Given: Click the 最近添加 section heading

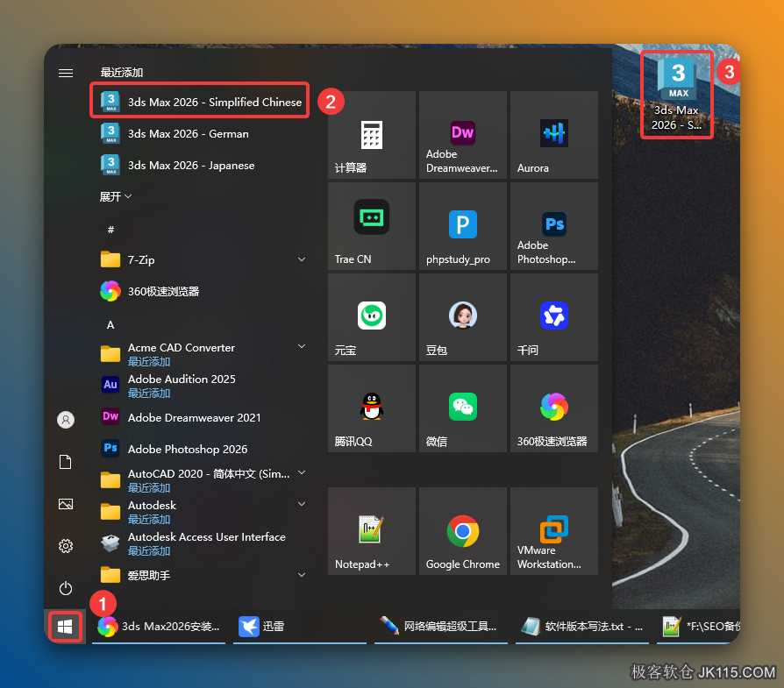Looking at the screenshot, I should pos(122,73).
